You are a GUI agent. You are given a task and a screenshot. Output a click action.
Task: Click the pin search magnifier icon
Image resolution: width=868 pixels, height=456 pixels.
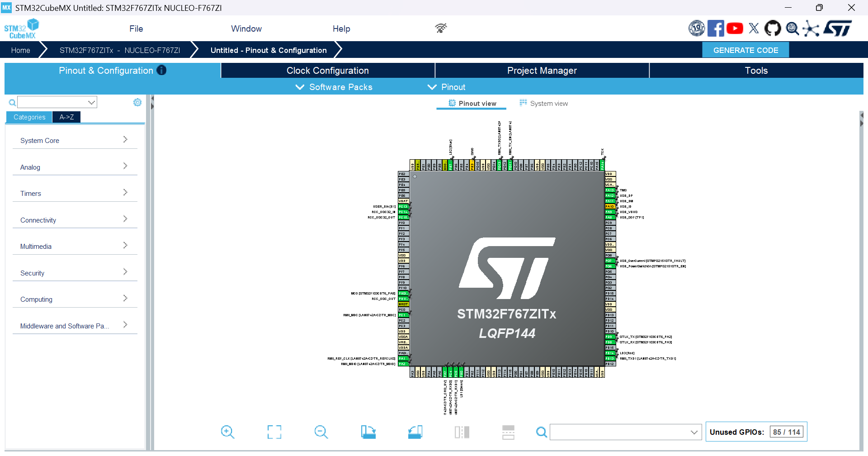coord(541,432)
